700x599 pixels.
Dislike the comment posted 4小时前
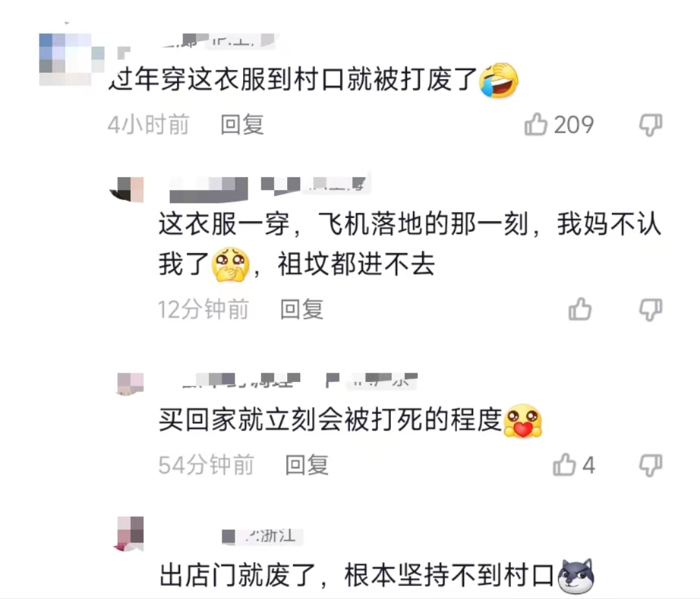pos(651,125)
